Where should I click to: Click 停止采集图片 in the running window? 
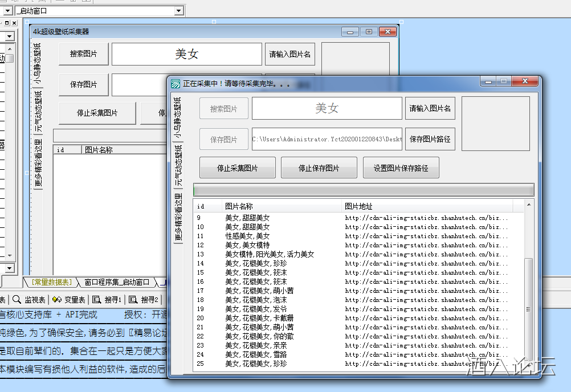click(237, 168)
